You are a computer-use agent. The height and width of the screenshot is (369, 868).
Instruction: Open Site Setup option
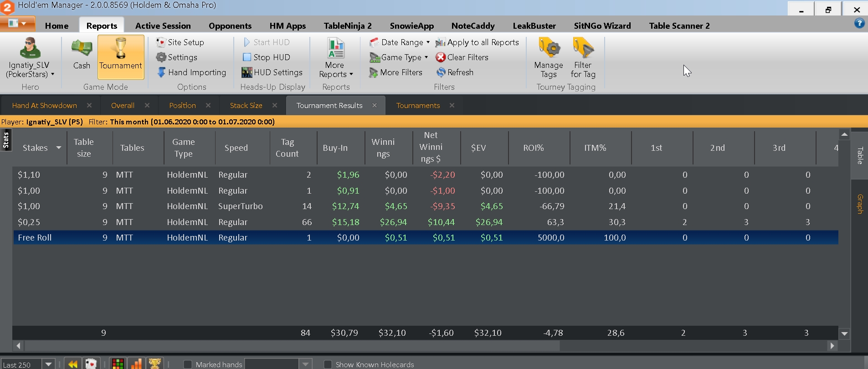[180, 42]
